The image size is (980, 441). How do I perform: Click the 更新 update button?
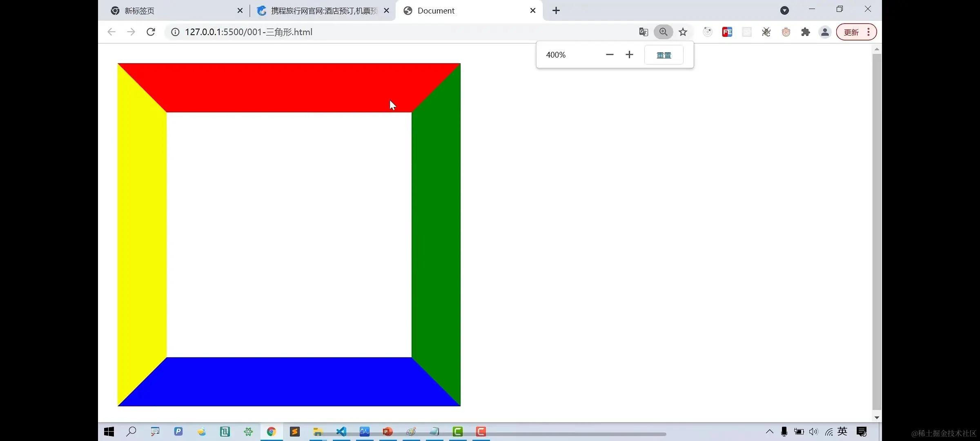[851, 32]
